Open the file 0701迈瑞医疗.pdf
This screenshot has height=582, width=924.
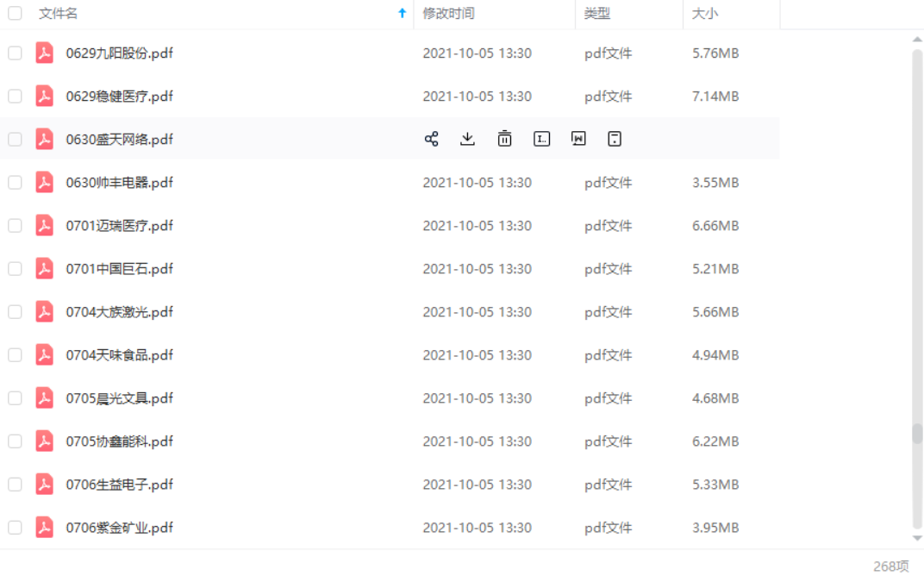click(120, 226)
